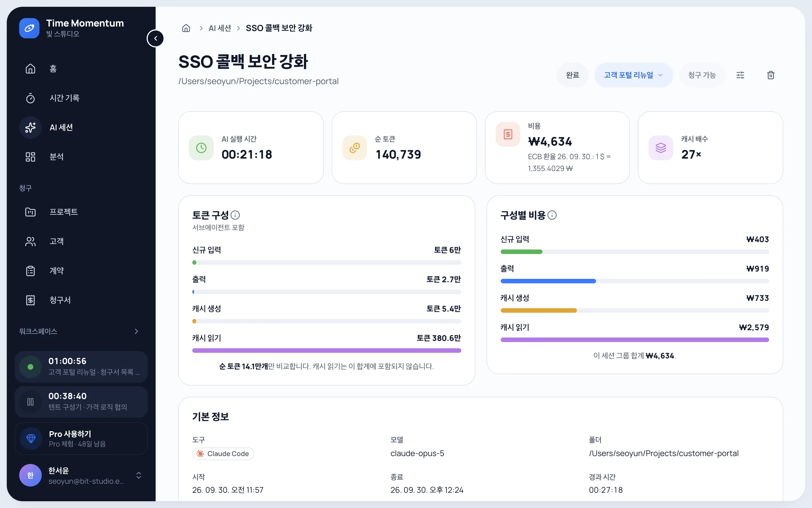
Task: Expand the 워크스페이스 section chevron
Action: pyautogui.click(x=136, y=331)
